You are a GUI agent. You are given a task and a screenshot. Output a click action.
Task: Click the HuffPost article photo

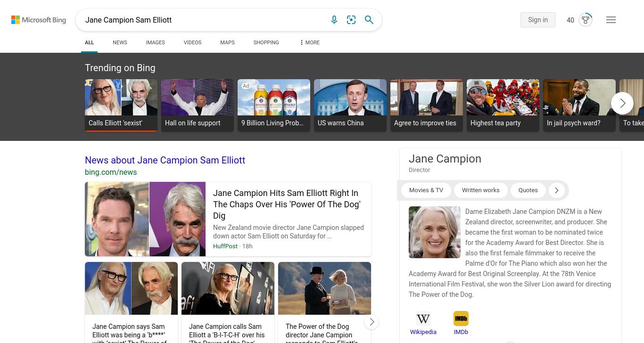(145, 219)
